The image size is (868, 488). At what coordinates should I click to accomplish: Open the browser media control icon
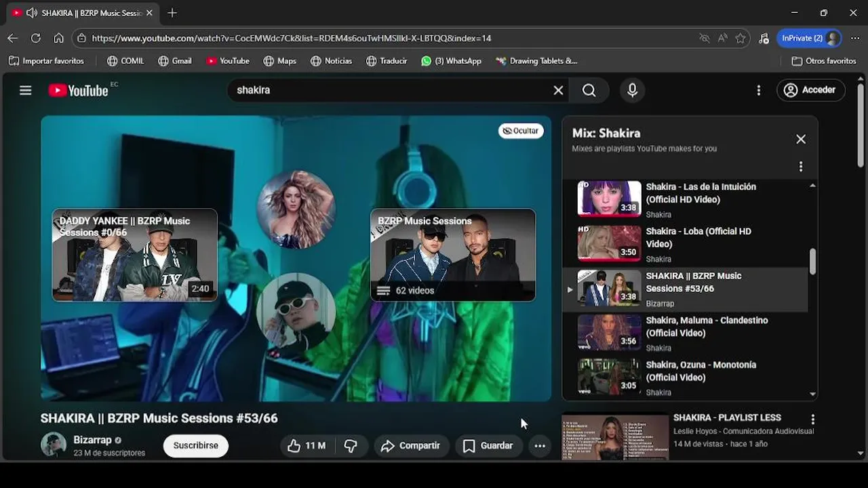[764, 38]
